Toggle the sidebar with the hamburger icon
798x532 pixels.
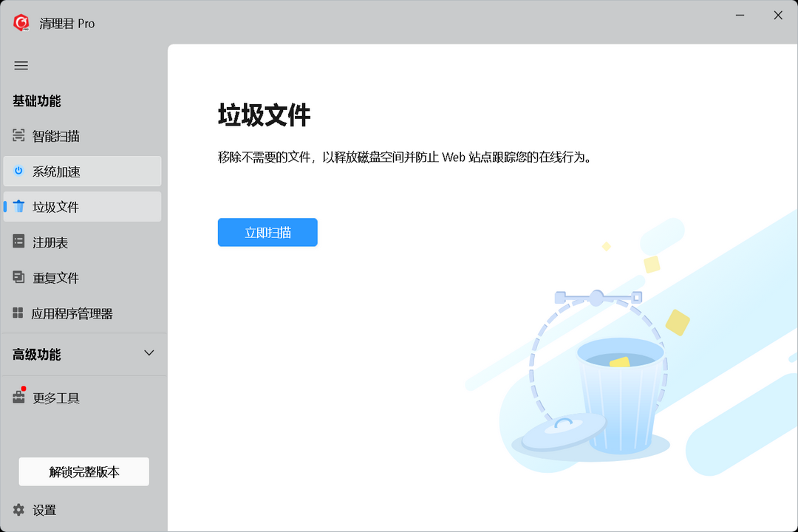[21, 66]
